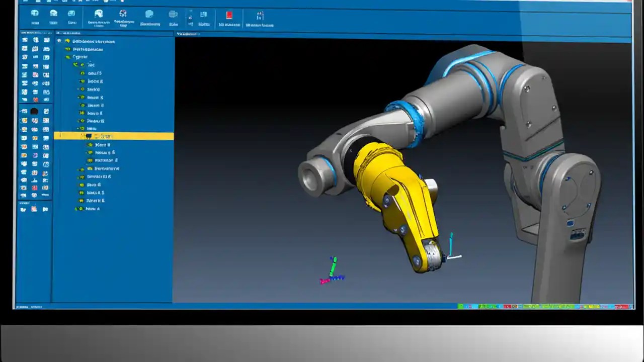Select the red Stop icon on the toolbar
The height and width of the screenshot is (362, 644).
coord(229,16)
